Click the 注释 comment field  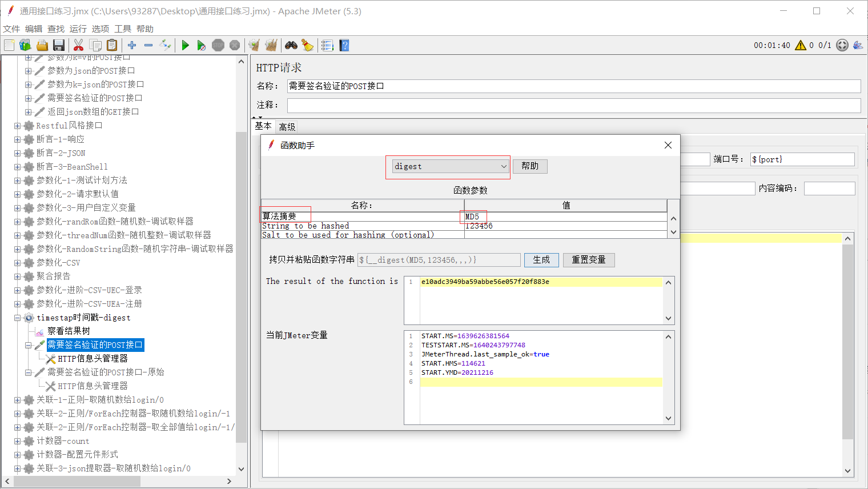[x=574, y=105]
